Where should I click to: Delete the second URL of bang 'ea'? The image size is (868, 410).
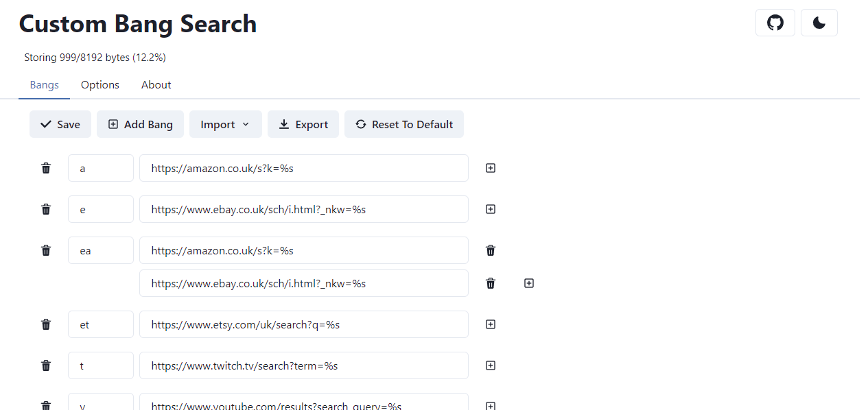490,283
